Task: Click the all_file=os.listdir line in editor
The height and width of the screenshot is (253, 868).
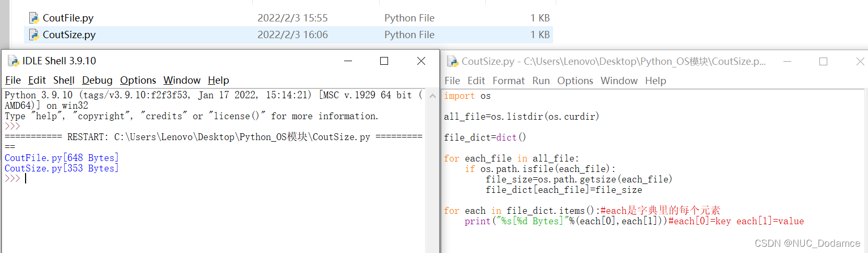Action: click(x=522, y=117)
